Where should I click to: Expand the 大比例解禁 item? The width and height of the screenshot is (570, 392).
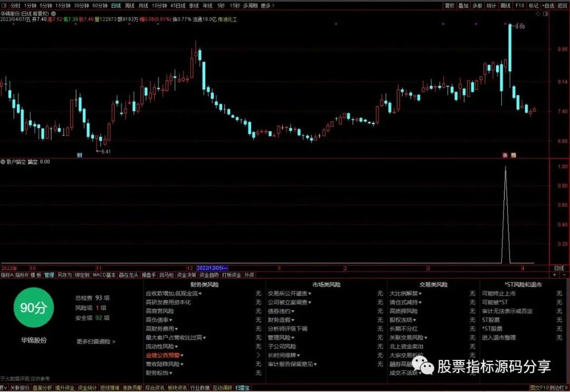(x=406, y=293)
